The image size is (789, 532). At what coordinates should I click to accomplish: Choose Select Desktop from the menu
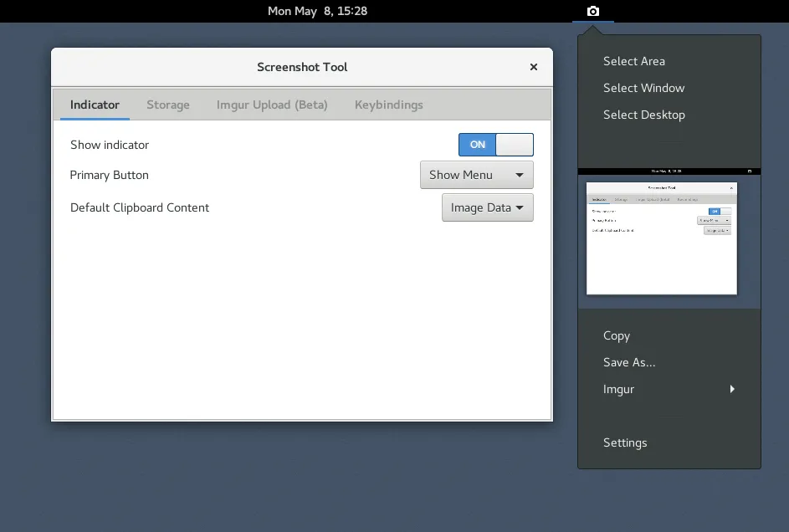[x=669, y=115]
